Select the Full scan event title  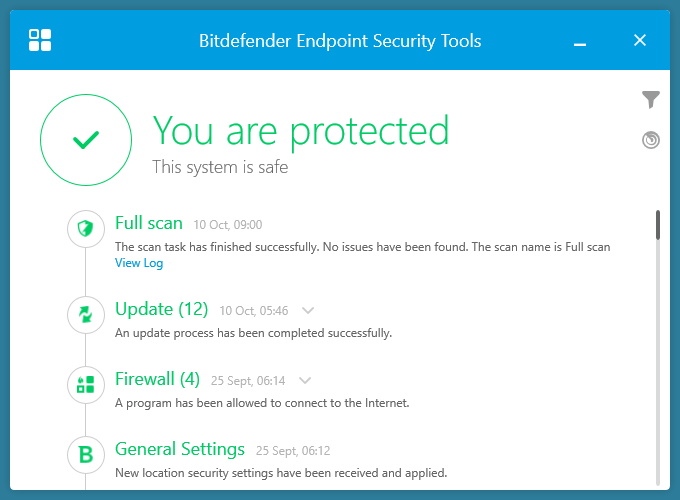(x=149, y=223)
